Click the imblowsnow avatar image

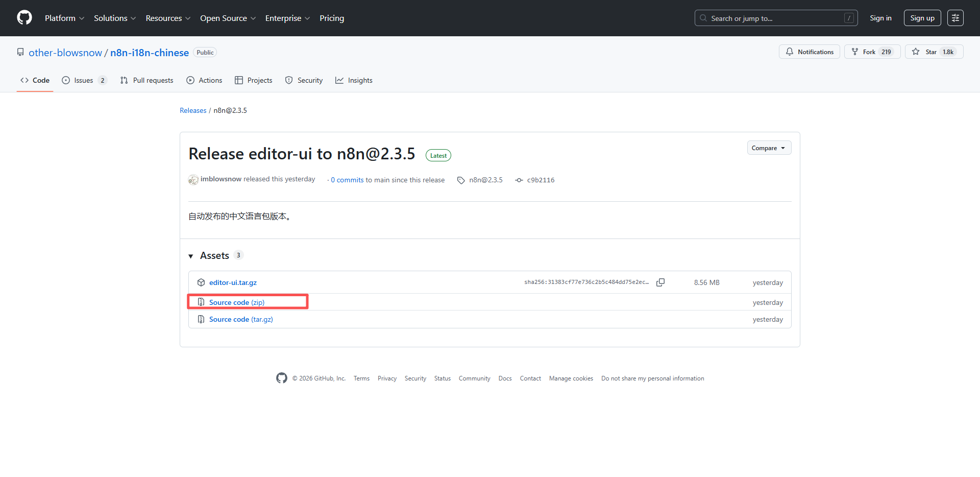[x=193, y=180]
